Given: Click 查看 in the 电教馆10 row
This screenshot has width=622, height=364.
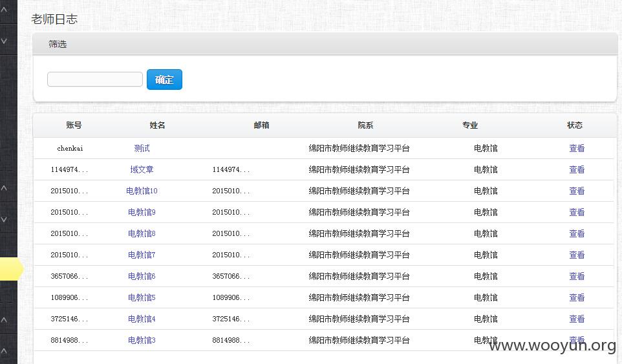Looking at the screenshot, I should (x=577, y=191).
